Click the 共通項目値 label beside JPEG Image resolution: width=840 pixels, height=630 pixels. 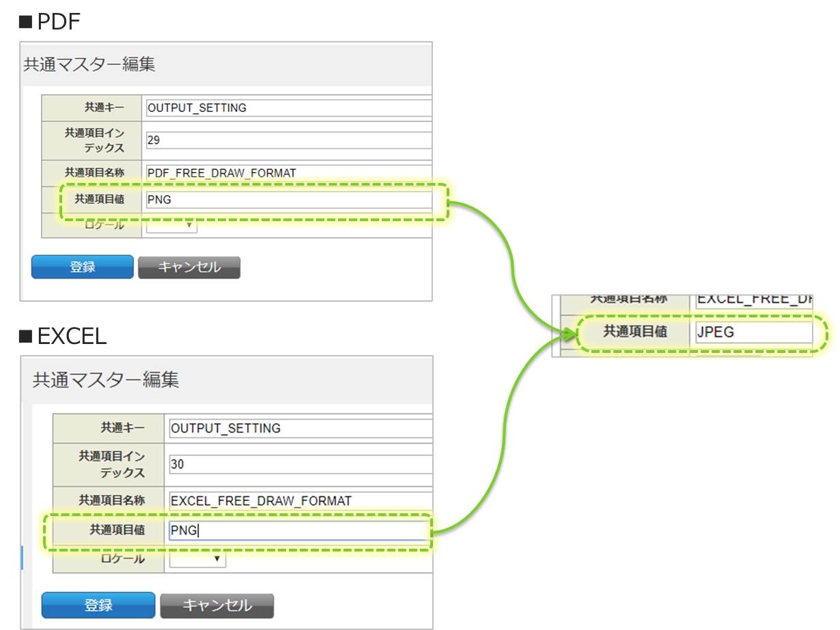pos(634,332)
